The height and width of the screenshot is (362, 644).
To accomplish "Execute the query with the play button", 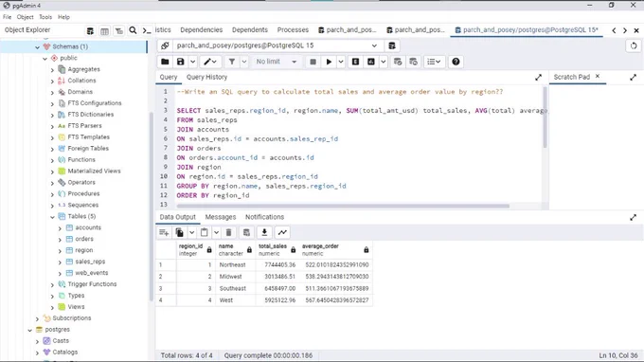I will pyautogui.click(x=329, y=62).
